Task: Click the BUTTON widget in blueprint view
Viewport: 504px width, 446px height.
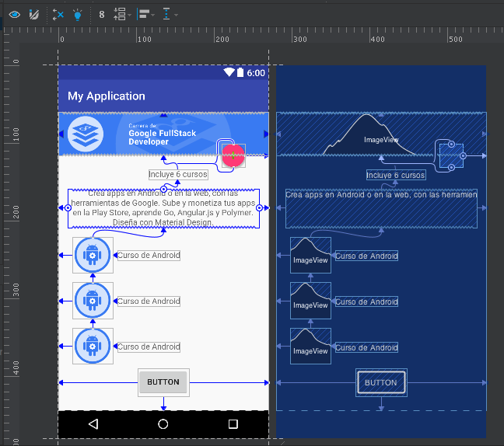Action: [x=381, y=382]
